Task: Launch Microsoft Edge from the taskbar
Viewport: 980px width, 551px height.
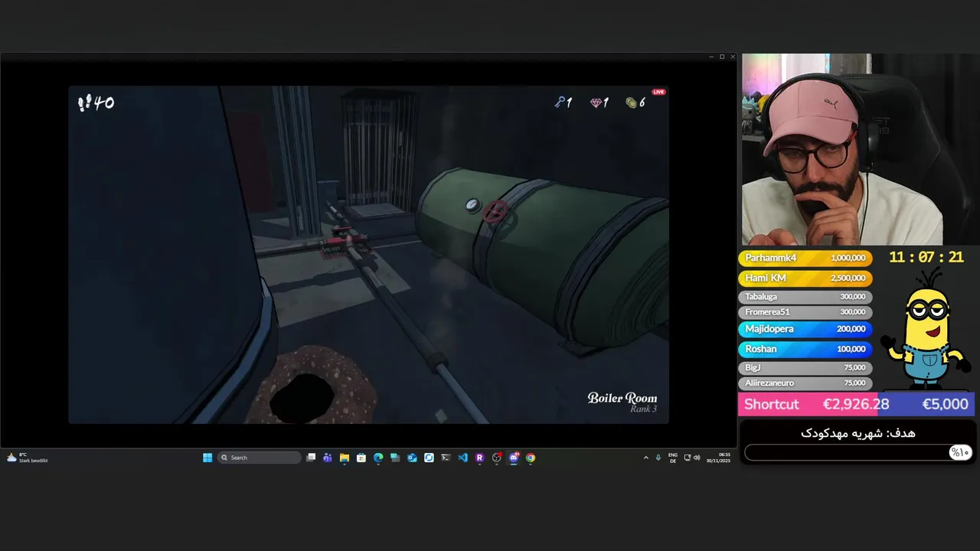Action: 378,458
